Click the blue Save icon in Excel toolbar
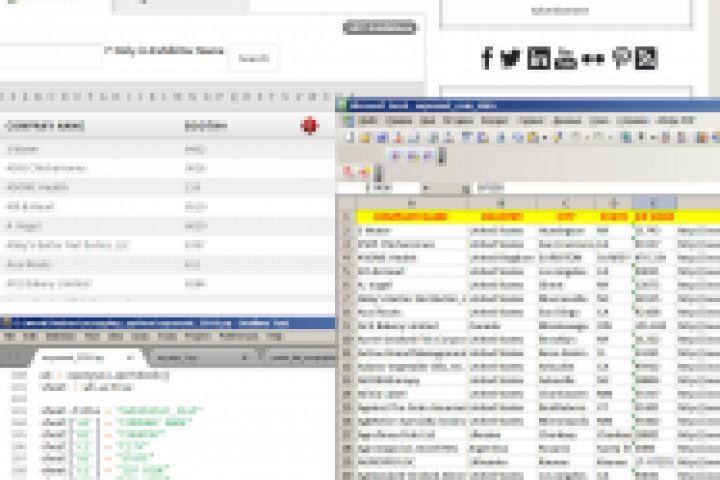720x480 pixels. (382, 137)
